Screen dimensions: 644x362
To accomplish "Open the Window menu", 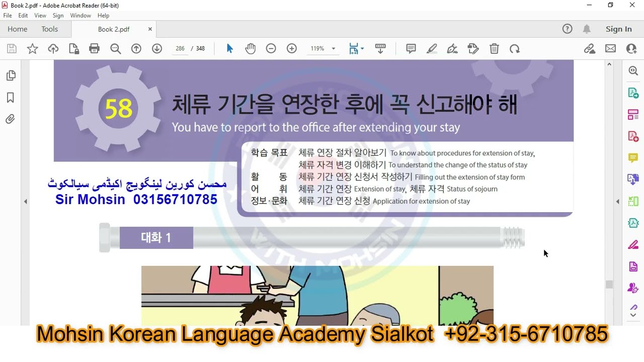I will pyautogui.click(x=80, y=16).
